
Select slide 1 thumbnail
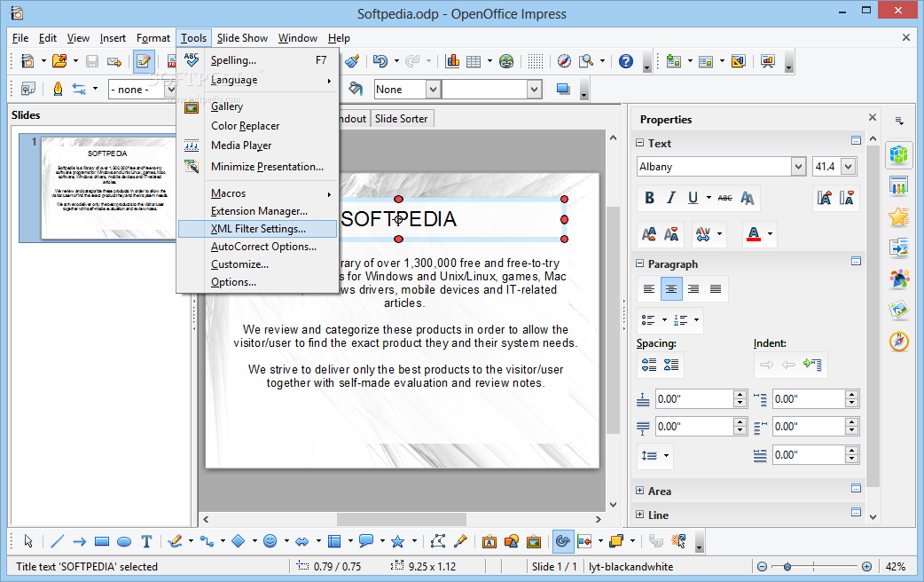[x=106, y=188]
